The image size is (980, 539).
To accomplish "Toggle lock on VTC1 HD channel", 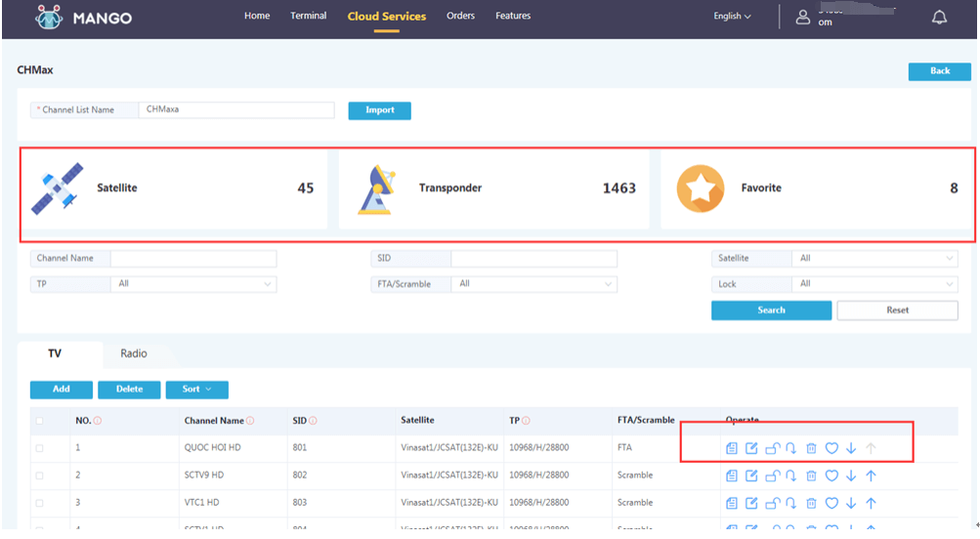I will [x=773, y=503].
